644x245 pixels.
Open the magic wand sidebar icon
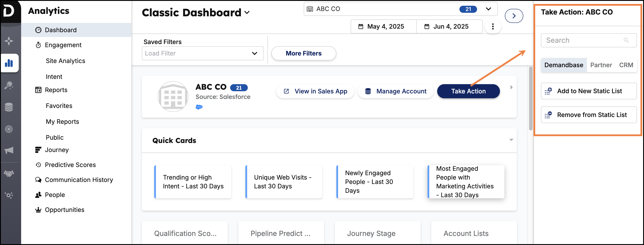pos(9,85)
